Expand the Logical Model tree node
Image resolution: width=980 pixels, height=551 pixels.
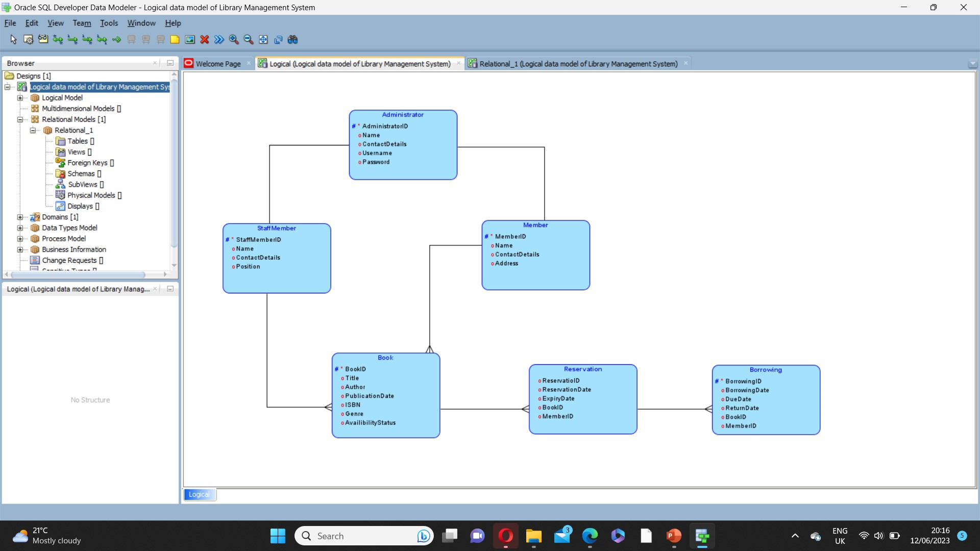20,98
